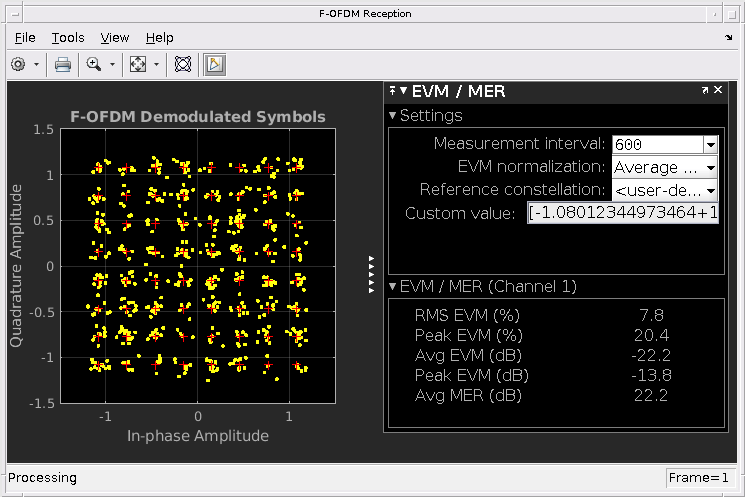
Task: Open the configuration properties gear icon
Action: [x=18, y=64]
